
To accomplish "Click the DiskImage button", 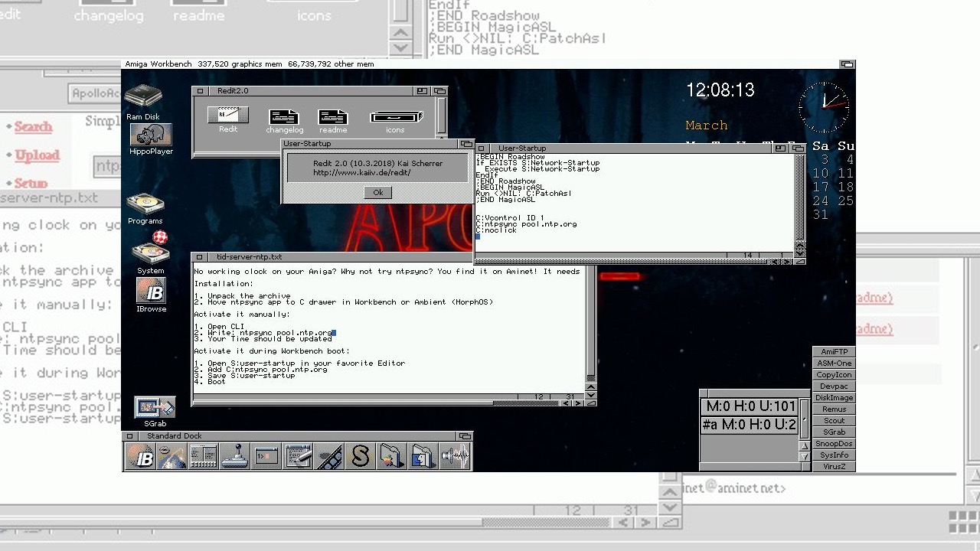I will [834, 398].
